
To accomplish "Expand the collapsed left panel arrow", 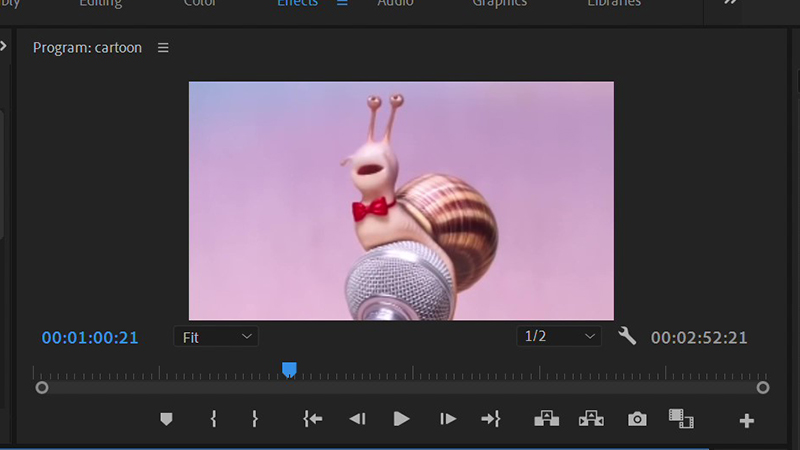I will tap(4, 46).
